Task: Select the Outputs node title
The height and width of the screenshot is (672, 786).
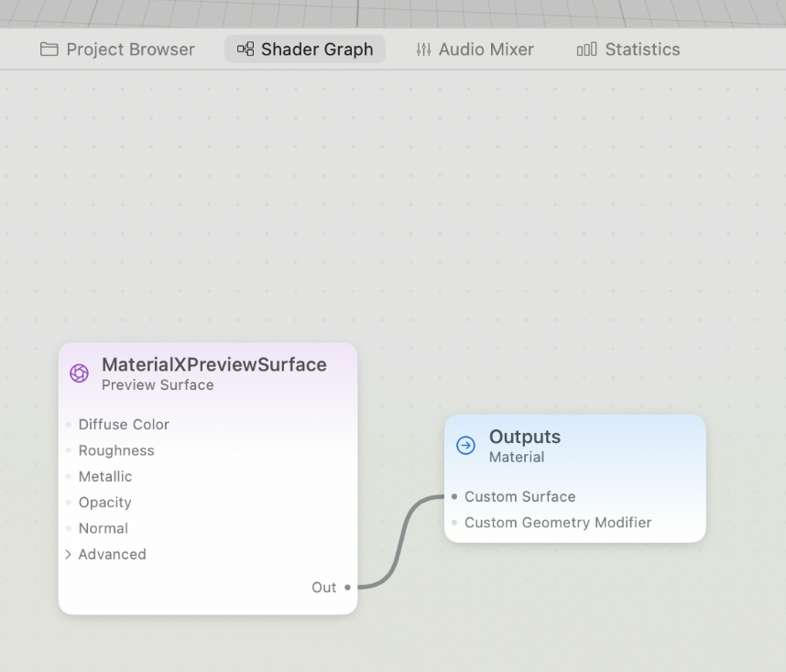Action: pos(525,437)
